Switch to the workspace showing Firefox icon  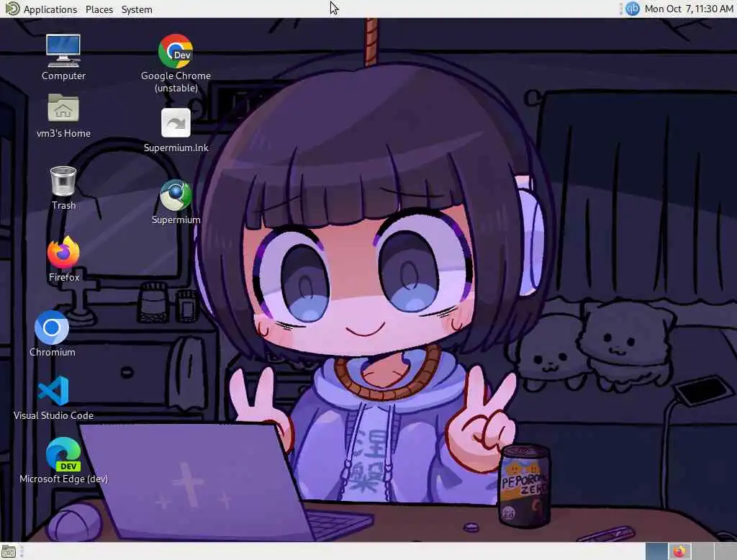click(679, 551)
